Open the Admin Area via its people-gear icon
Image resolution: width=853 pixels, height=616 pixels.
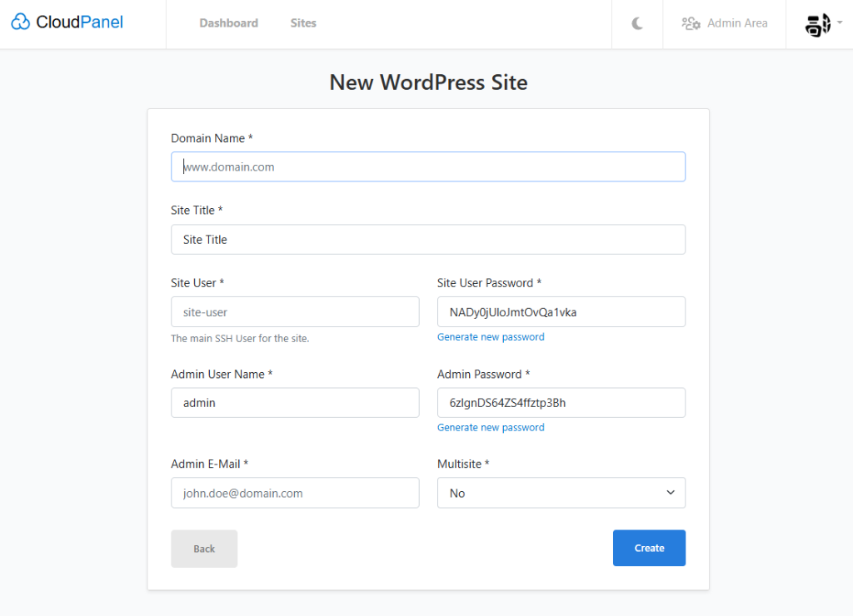pyautogui.click(x=691, y=23)
